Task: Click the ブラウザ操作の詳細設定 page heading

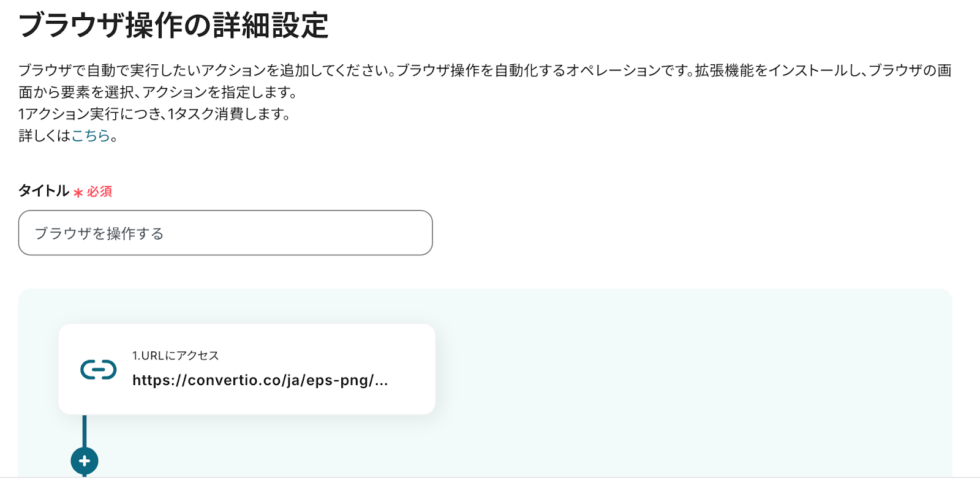Action: click(174, 26)
